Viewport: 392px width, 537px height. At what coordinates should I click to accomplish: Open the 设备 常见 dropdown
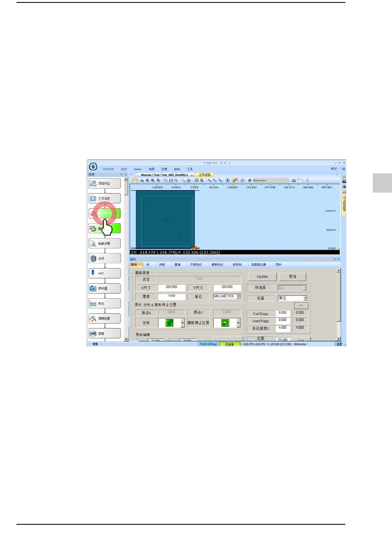[292, 298]
